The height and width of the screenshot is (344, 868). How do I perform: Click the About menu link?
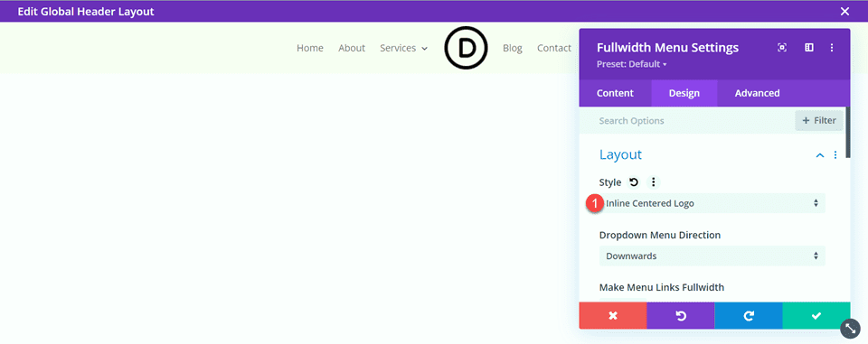click(x=352, y=48)
